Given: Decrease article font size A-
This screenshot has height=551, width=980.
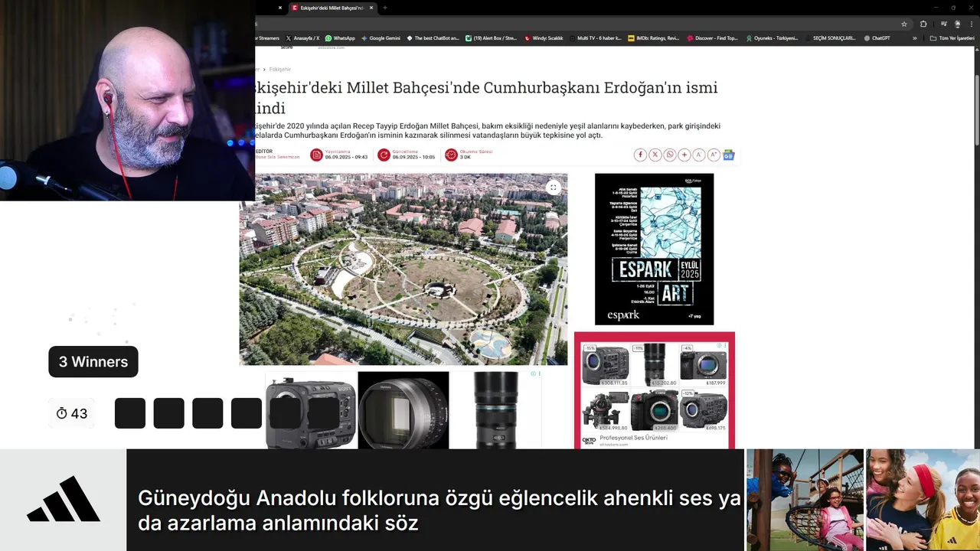Looking at the screenshot, I should tap(699, 155).
